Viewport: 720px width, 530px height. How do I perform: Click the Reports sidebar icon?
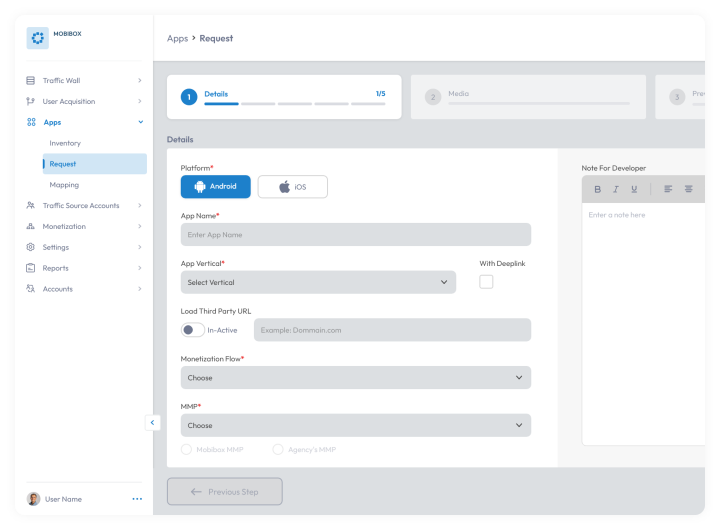pyautogui.click(x=30, y=268)
